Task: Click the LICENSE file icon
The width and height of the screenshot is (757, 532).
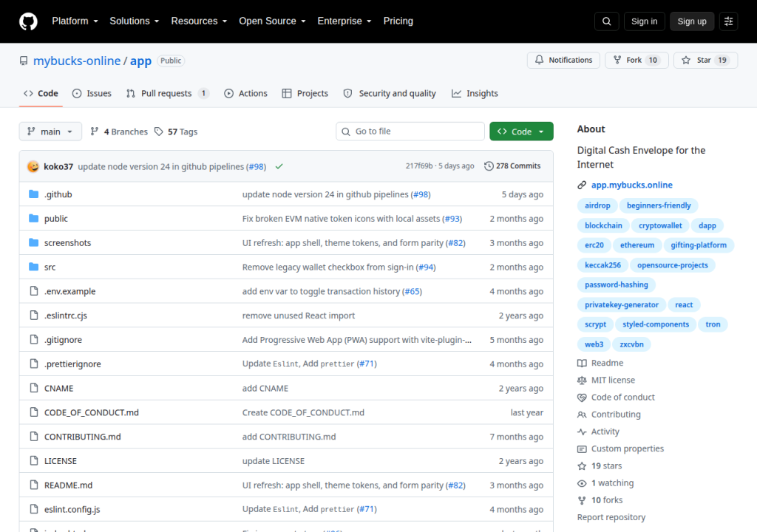Action: click(x=34, y=460)
